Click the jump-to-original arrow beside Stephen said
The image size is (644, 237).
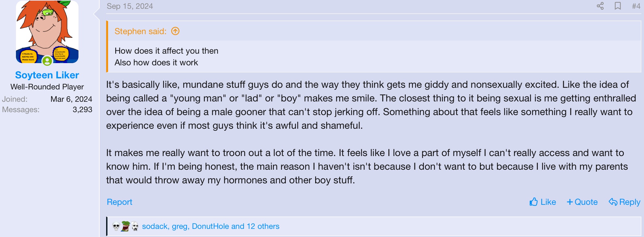pyautogui.click(x=175, y=31)
